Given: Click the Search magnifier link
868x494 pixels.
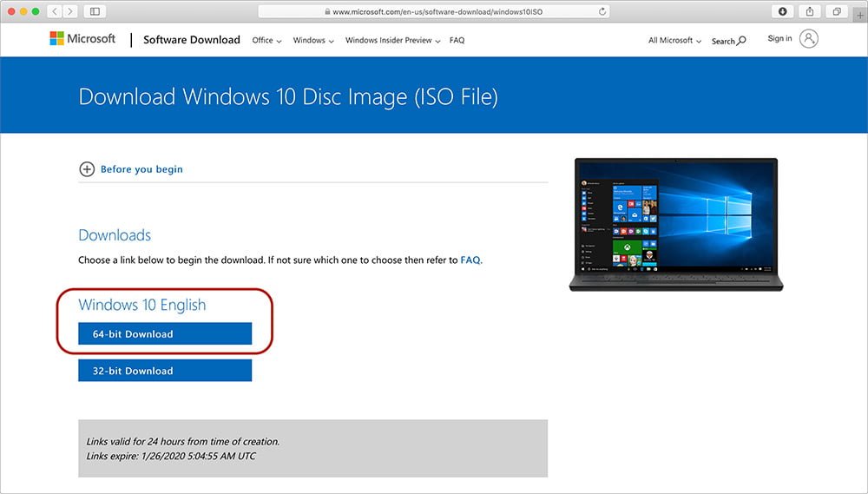Looking at the screenshot, I should pyautogui.click(x=728, y=41).
